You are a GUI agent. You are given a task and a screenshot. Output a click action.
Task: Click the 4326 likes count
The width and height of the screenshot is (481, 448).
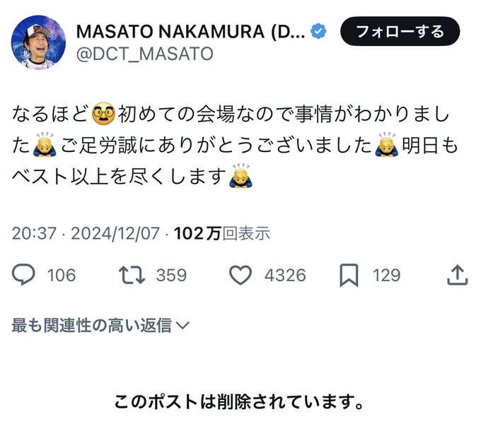click(285, 275)
